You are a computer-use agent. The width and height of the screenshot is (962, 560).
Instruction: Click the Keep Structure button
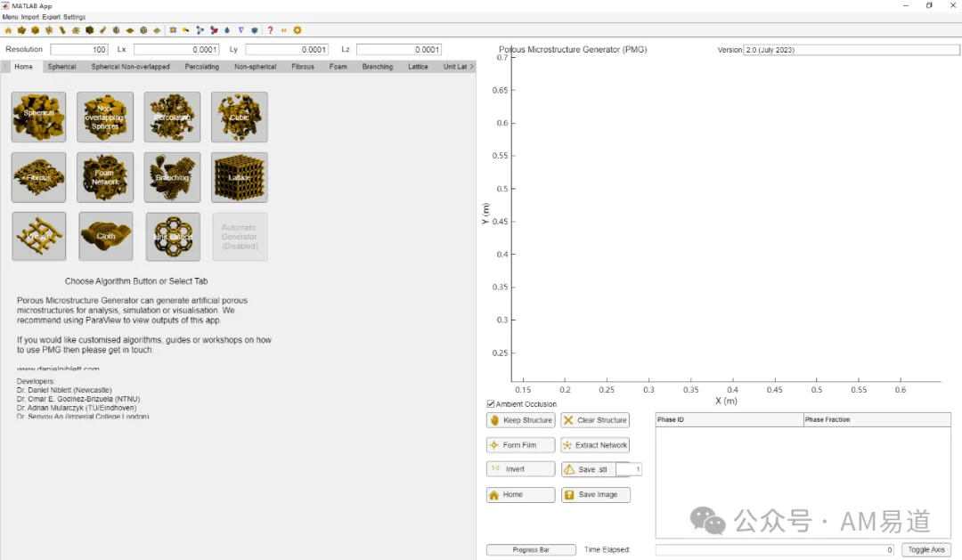(x=521, y=420)
